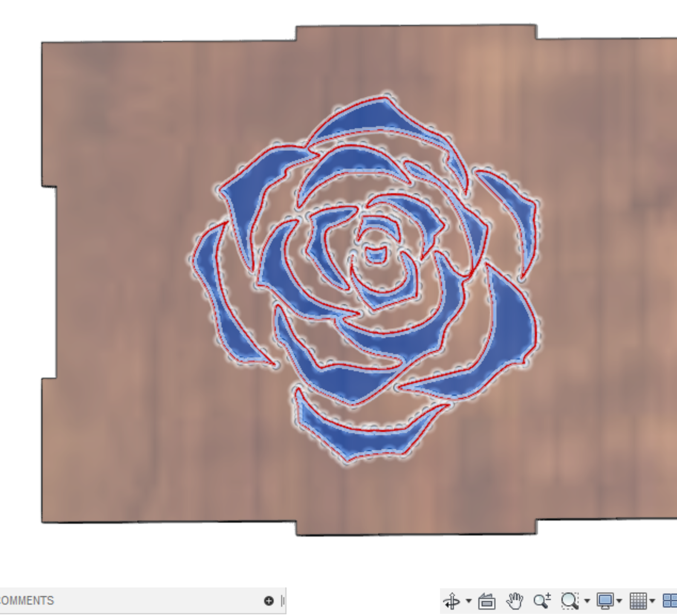Select the blue rose engraving on the board

click(x=365, y=278)
